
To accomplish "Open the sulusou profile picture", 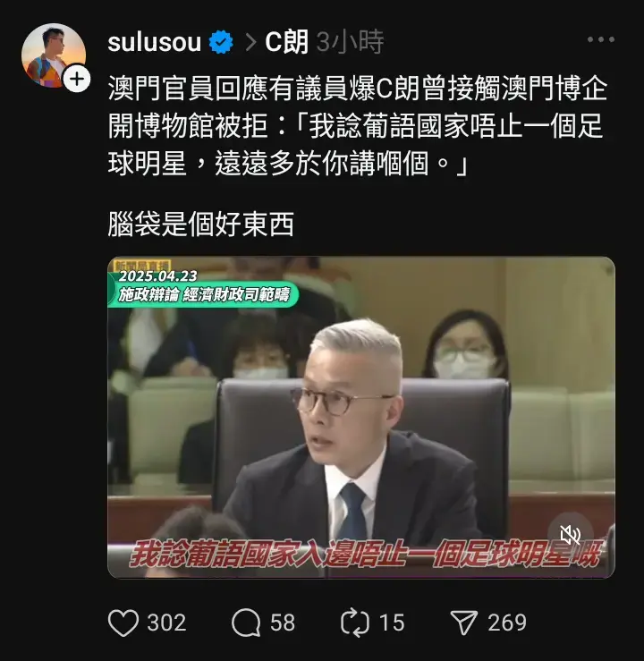I will 54,55.
